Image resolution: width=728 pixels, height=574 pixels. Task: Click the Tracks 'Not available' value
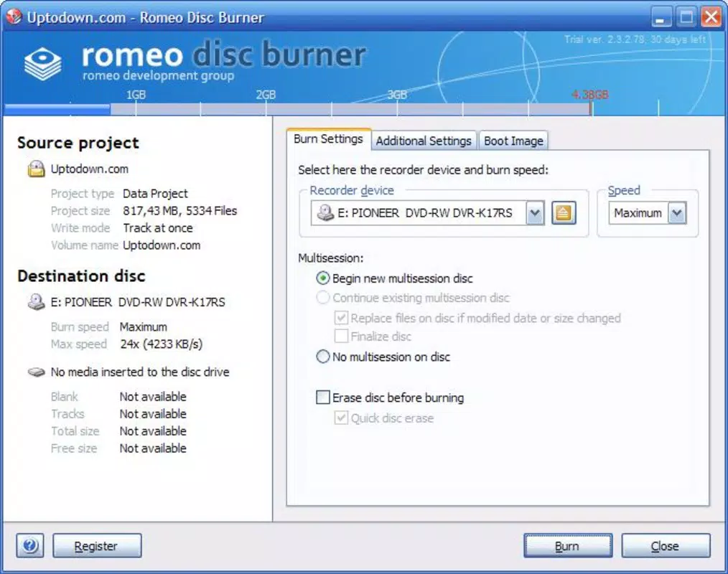point(153,414)
